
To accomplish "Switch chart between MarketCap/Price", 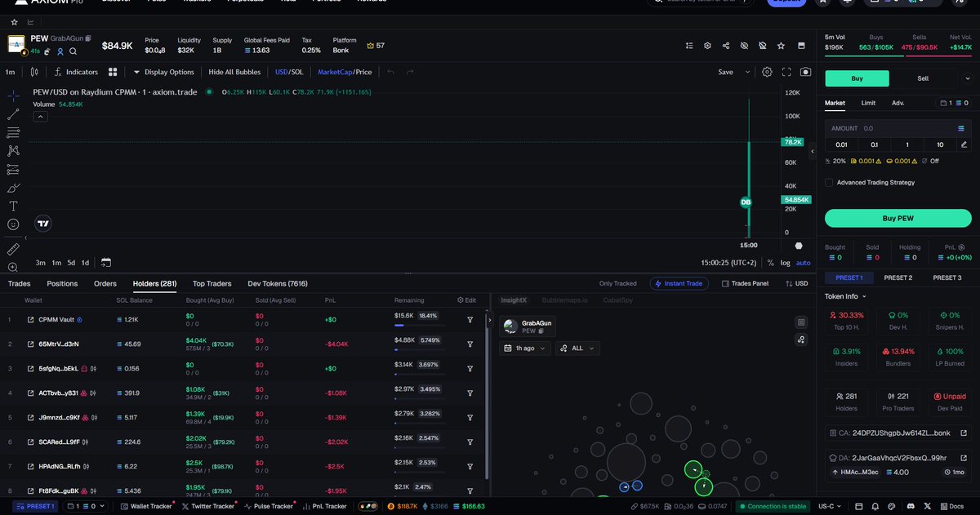I will click(344, 72).
